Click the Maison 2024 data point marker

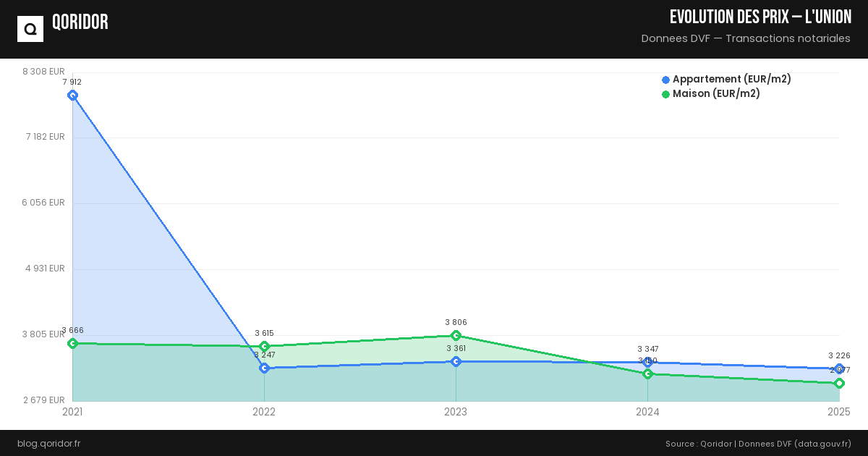pyautogui.click(x=647, y=373)
